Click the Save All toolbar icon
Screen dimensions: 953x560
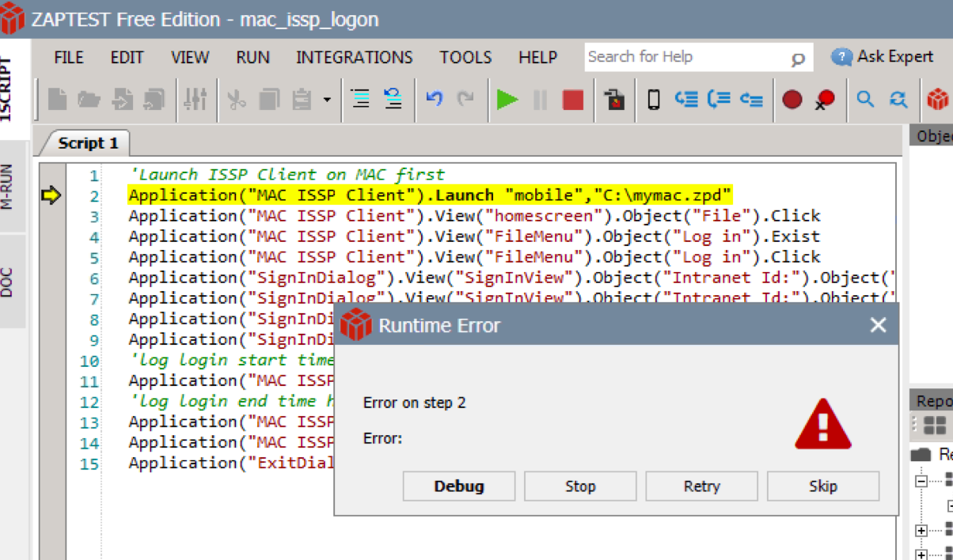click(154, 99)
